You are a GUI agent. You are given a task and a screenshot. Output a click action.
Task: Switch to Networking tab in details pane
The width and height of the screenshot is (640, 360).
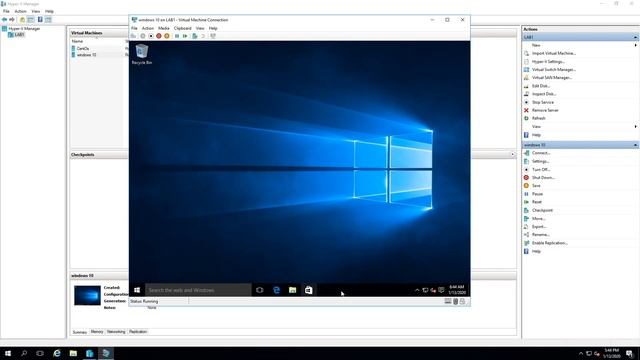[116, 332]
